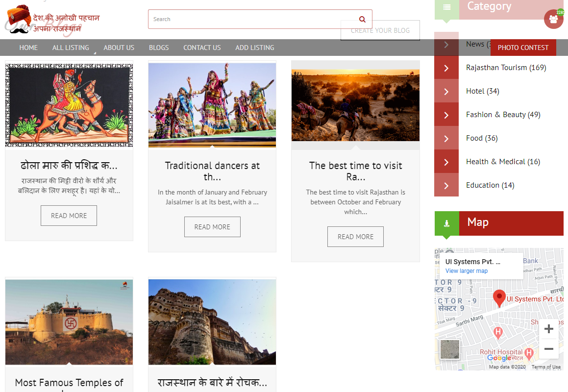
Task: Click the search magnifier icon
Action: [x=362, y=20]
